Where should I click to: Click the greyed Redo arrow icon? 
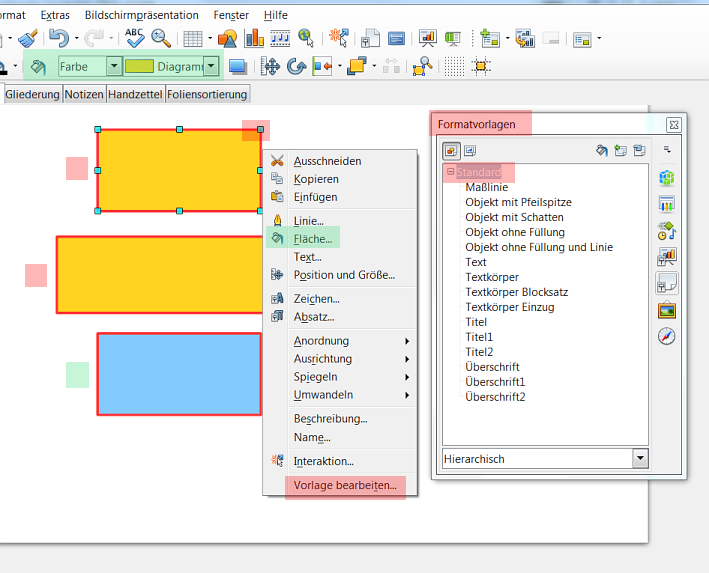click(x=94, y=38)
